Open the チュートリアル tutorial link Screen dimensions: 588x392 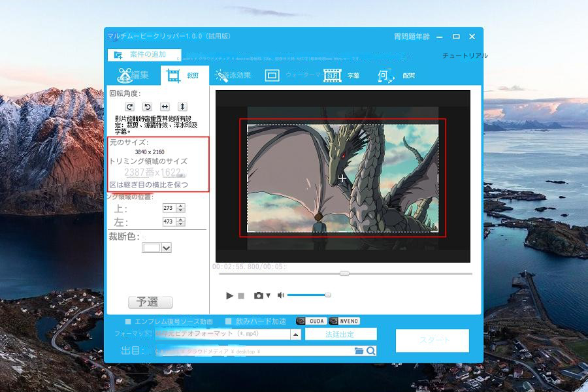click(x=465, y=56)
